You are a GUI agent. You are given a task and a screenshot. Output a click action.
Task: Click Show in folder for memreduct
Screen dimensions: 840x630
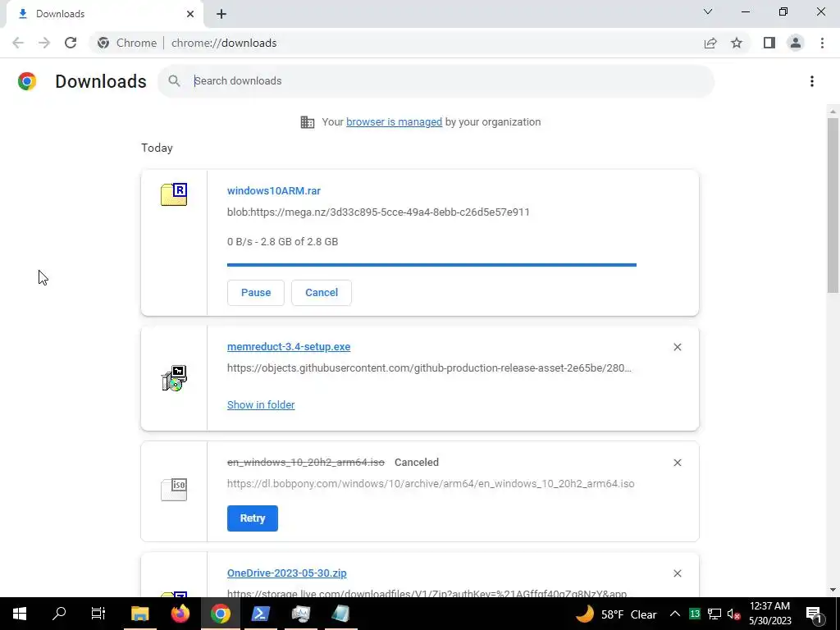[261, 405]
